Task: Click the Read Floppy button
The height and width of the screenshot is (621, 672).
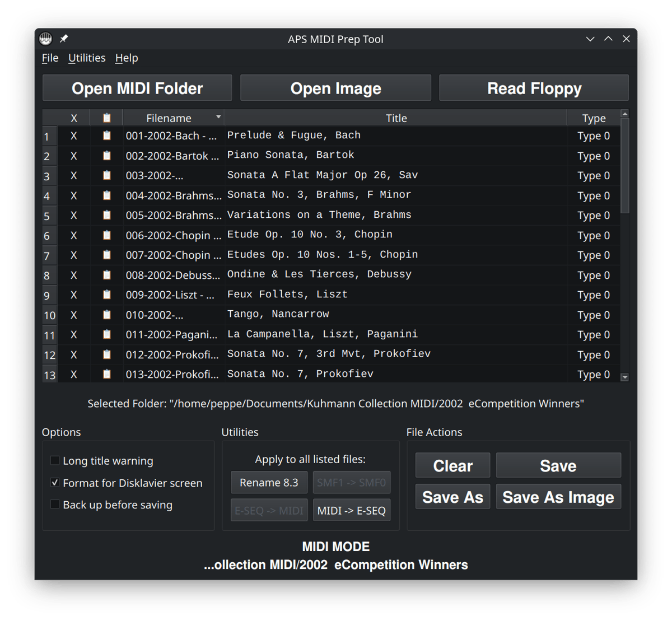Action: click(x=534, y=88)
